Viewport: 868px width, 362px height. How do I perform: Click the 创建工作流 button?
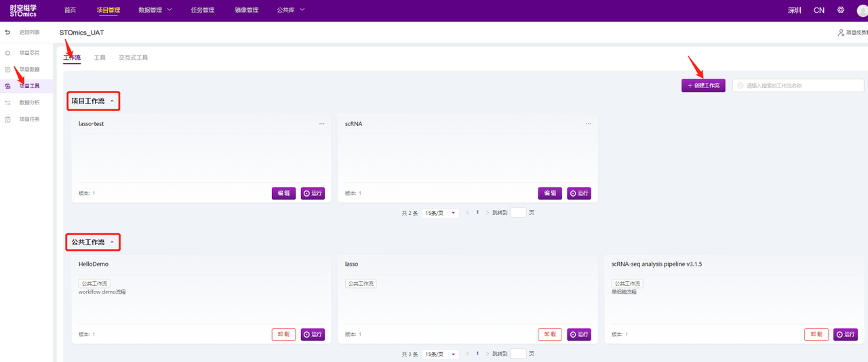[x=703, y=86]
